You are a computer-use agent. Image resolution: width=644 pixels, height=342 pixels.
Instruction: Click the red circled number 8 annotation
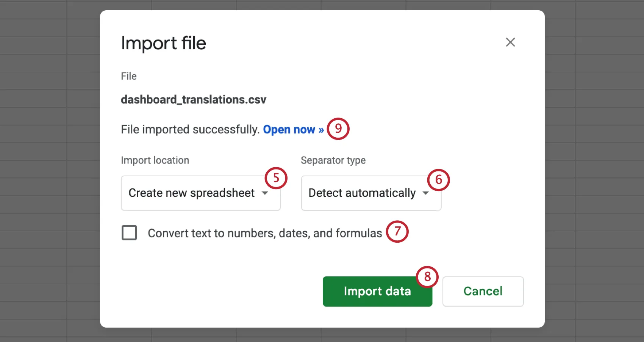(427, 277)
